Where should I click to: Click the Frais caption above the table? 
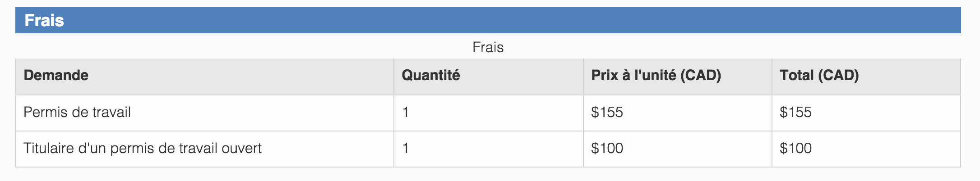tap(488, 47)
